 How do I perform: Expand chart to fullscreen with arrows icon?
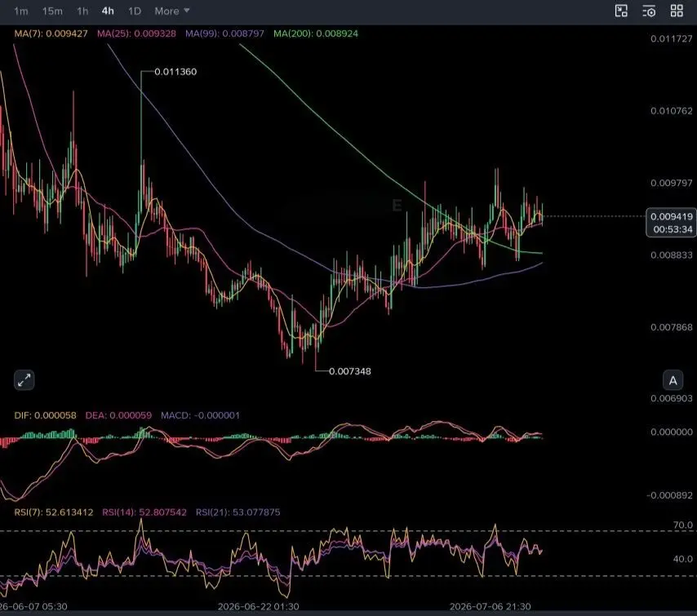[24, 380]
